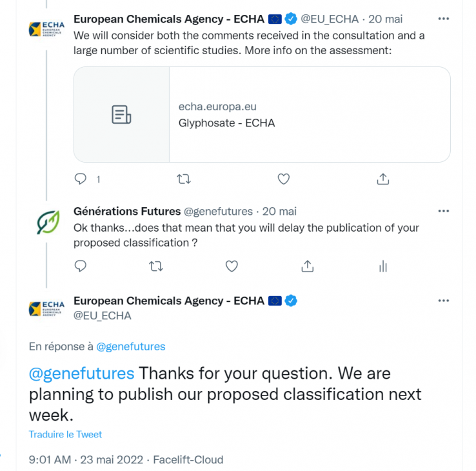Like the ECHA tweet about scientific studies
Screen dimensions: 476x471
pyautogui.click(x=284, y=179)
